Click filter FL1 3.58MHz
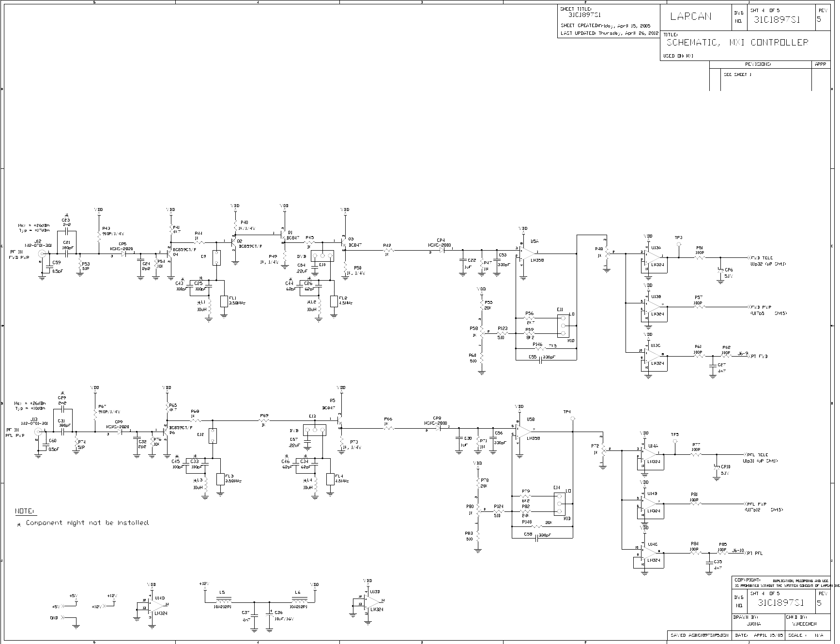 click(224, 301)
